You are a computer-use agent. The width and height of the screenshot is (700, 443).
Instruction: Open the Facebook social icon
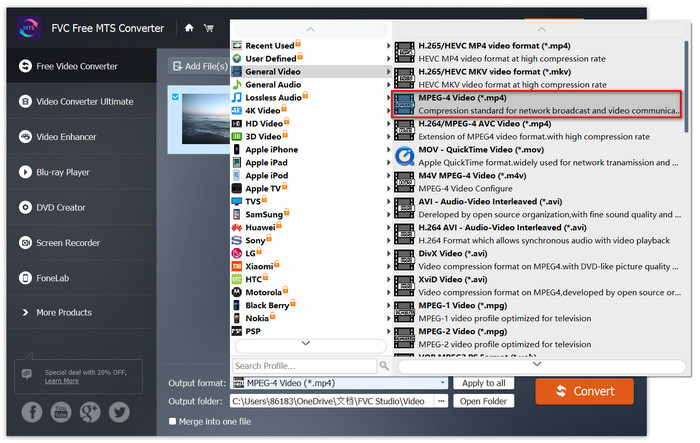pyautogui.click(x=32, y=412)
